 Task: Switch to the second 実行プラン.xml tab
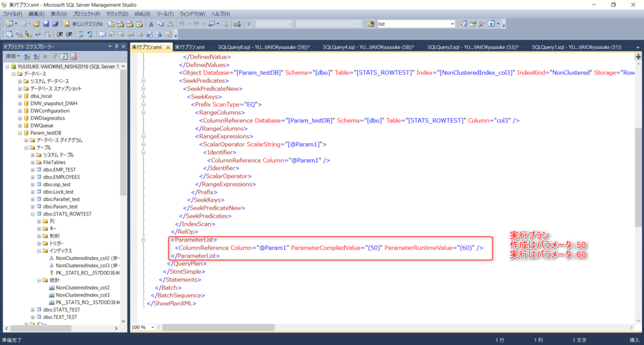coord(190,47)
